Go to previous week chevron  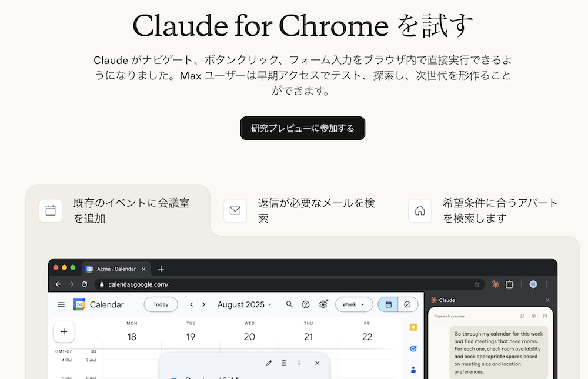(192, 304)
